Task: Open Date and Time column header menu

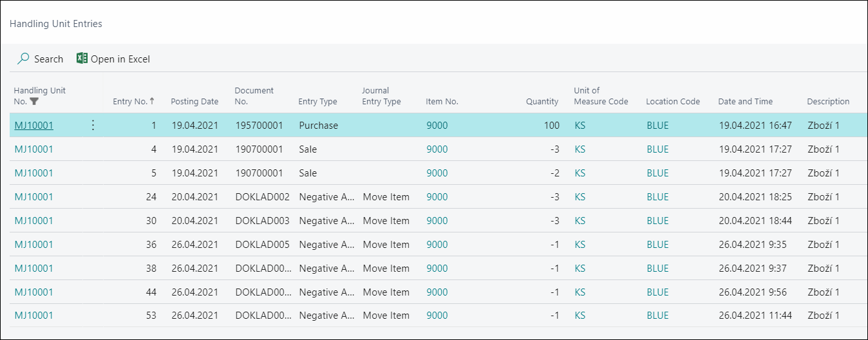Action: click(746, 102)
